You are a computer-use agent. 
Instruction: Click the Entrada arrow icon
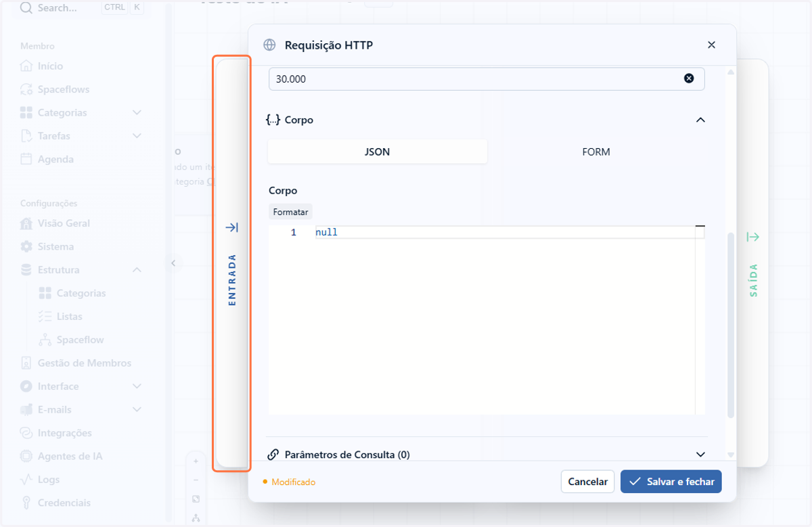tap(231, 228)
